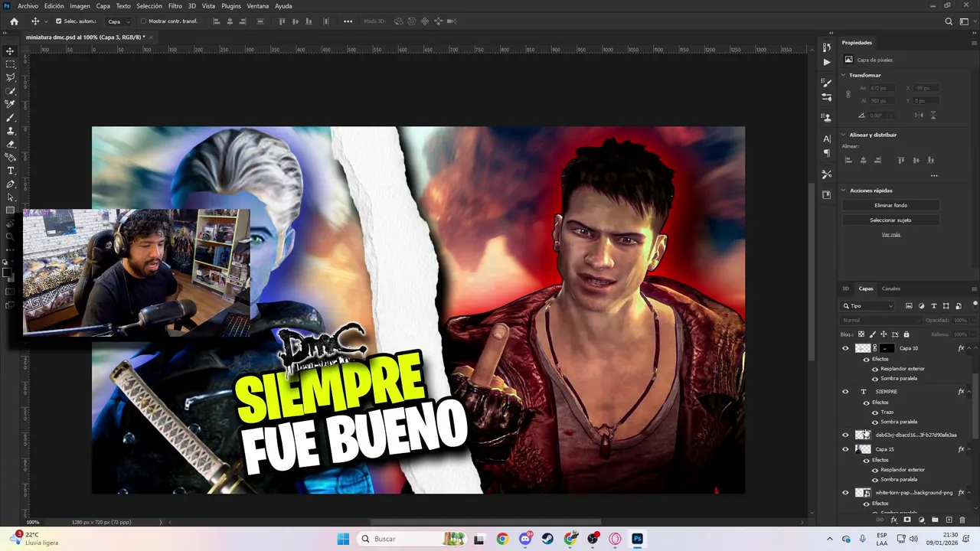Image resolution: width=980 pixels, height=551 pixels.
Task: Open the search magnifier at top right
Action: [949, 21]
